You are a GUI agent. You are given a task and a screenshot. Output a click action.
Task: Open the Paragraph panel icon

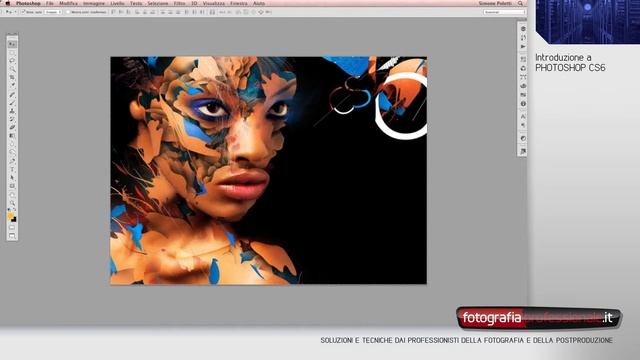click(523, 125)
